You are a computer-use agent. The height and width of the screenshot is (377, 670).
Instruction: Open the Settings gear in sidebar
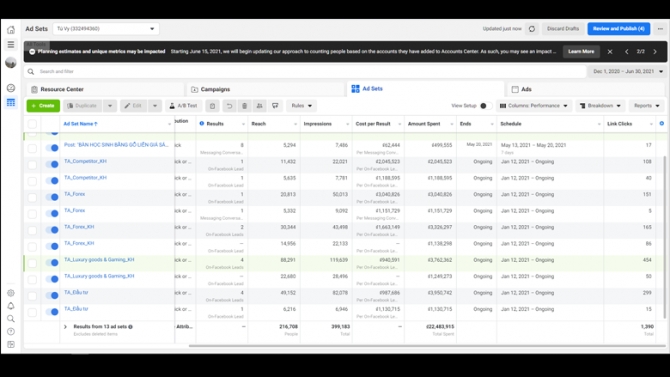pos(11,293)
